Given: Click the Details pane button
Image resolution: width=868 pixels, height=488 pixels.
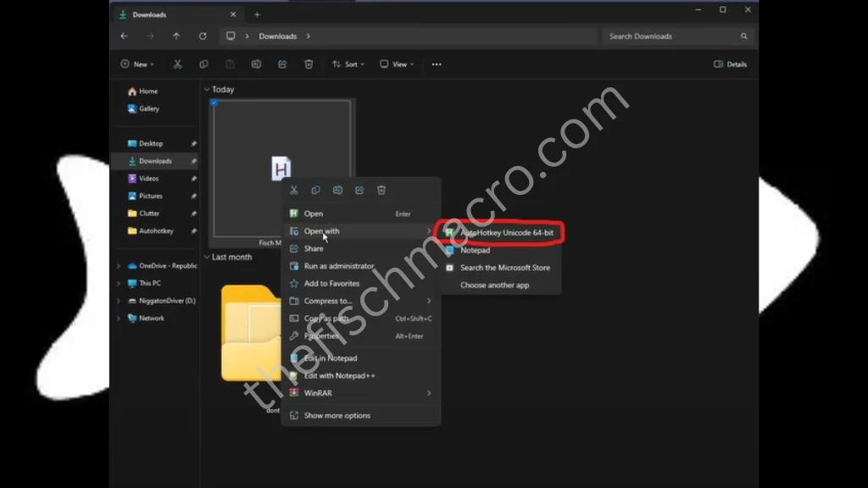Looking at the screenshot, I should click(731, 64).
